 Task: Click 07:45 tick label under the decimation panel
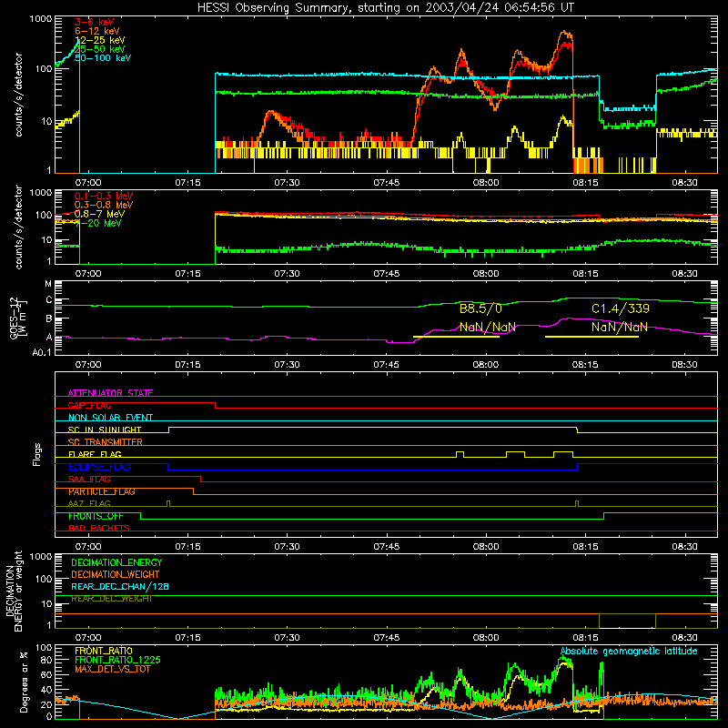(386, 638)
